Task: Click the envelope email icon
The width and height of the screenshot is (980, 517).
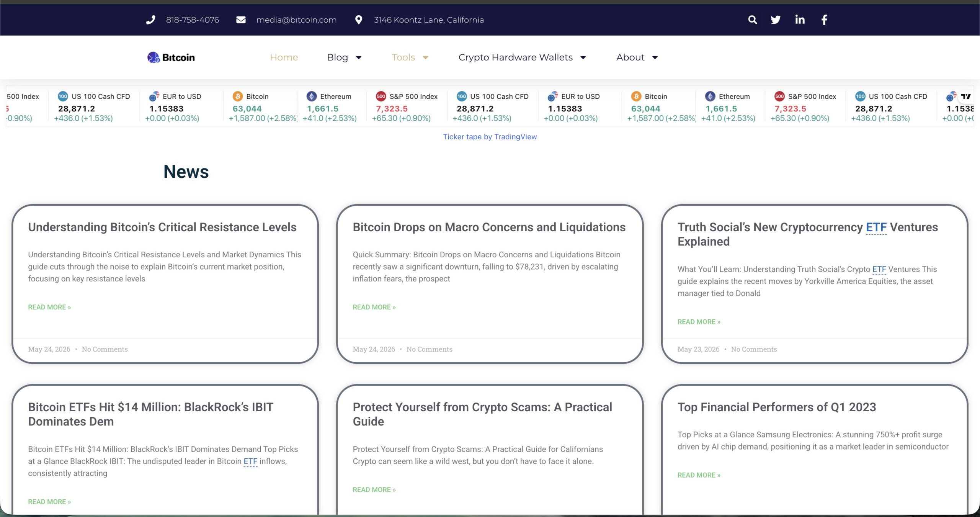Action: [241, 20]
